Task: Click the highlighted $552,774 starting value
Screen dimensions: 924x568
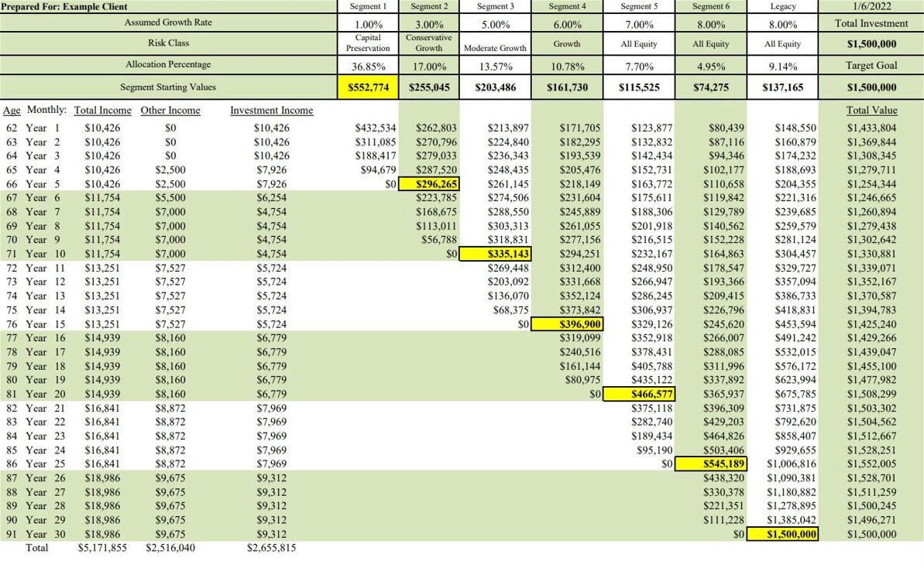Action: (369, 87)
